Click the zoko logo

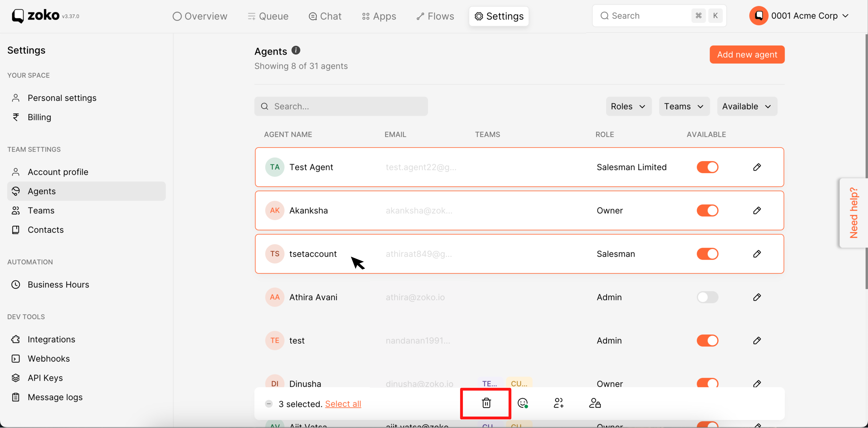pyautogui.click(x=36, y=16)
